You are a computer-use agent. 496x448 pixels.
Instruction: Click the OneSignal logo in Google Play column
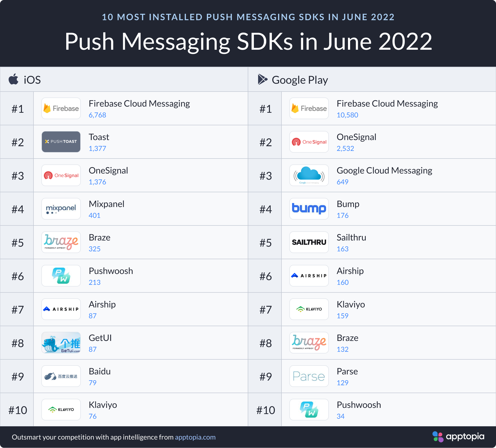[309, 142]
